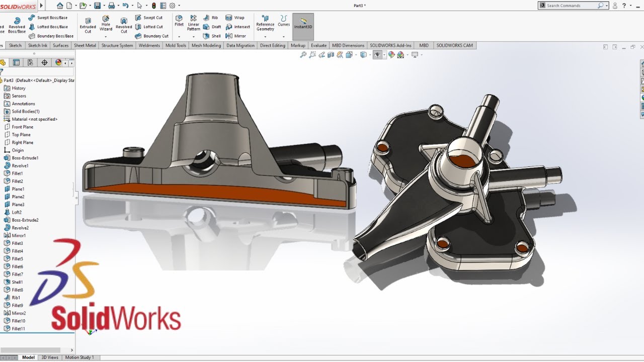
Task: Switch to the Surfaces tab
Action: (x=60, y=45)
